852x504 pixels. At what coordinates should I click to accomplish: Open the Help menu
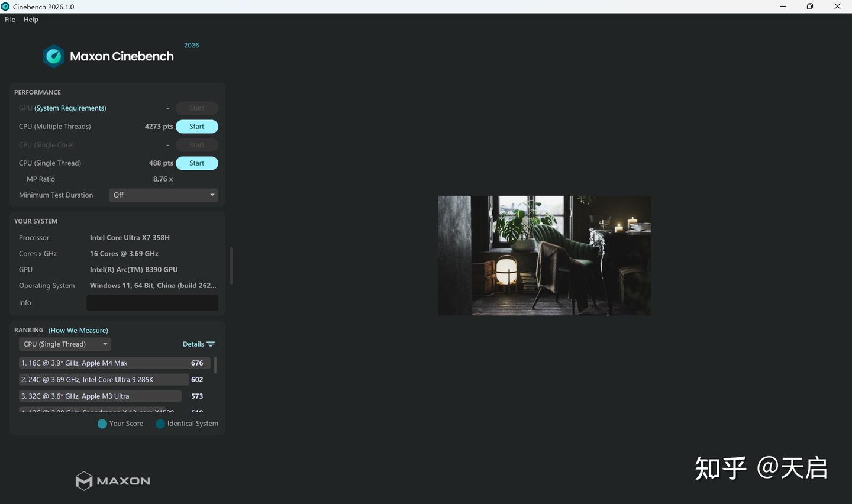31,20
